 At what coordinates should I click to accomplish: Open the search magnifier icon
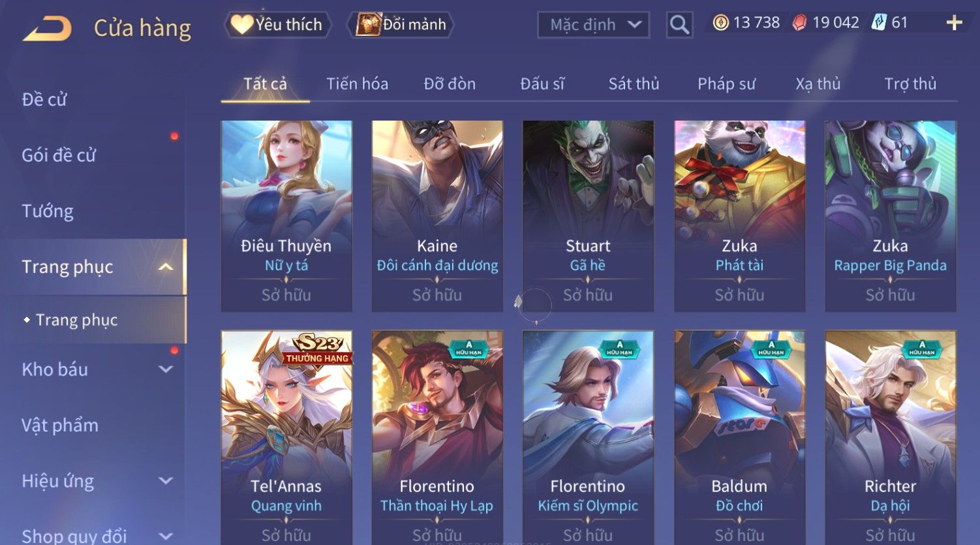point(679,25)
